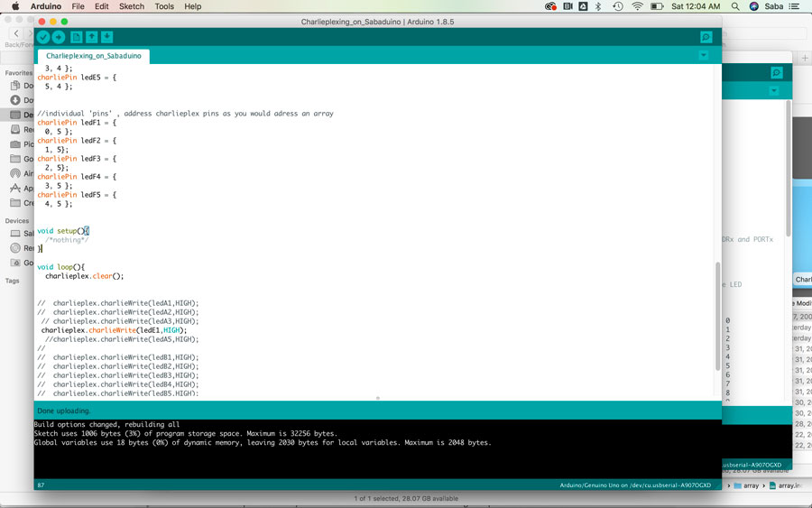The width and height of the screenshot is (812, 508).
Task: Click the //individual 'pins' comment line
Action: coord(185,114)
